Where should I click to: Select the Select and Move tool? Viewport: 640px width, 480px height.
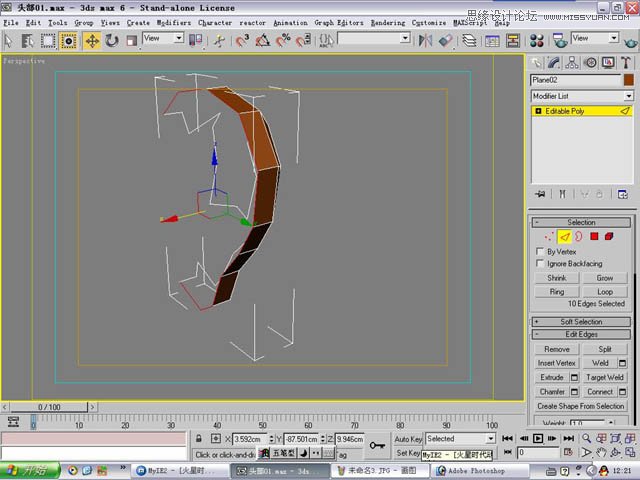[x=92, y=41]
